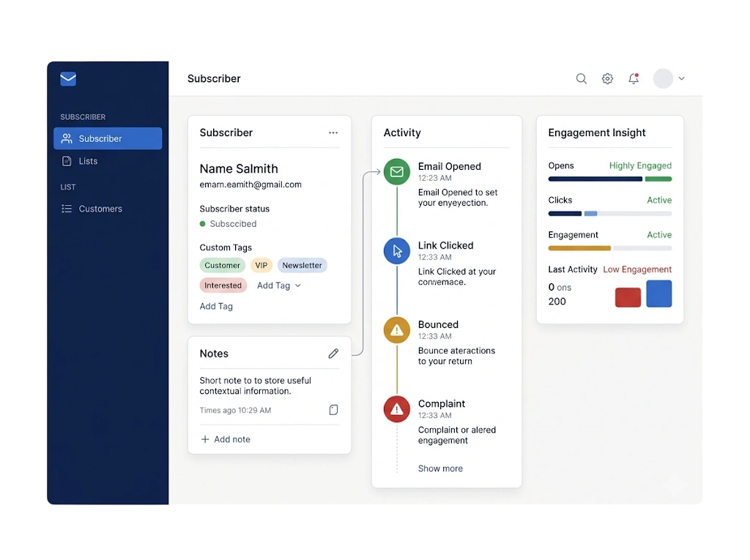Click the Email Opened envelope icon
The width and height of the screenshot is (750, 560).
point(396,171)
